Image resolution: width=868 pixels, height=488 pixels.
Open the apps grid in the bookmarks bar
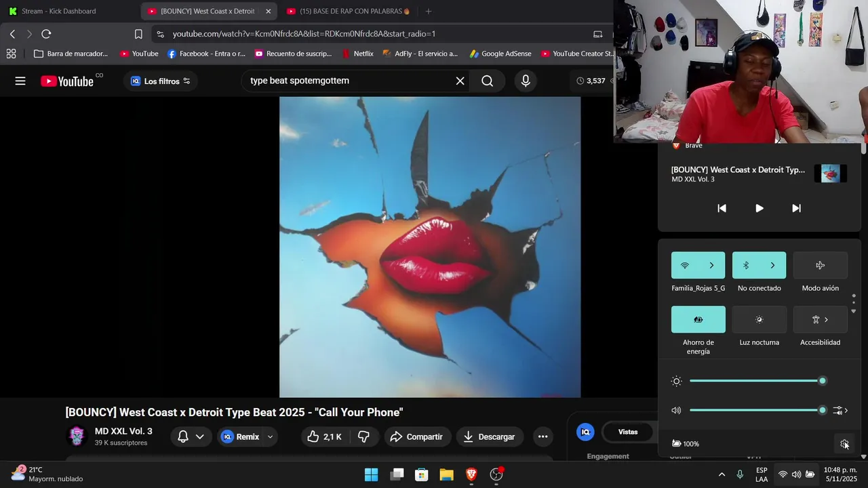pos(11,54)
